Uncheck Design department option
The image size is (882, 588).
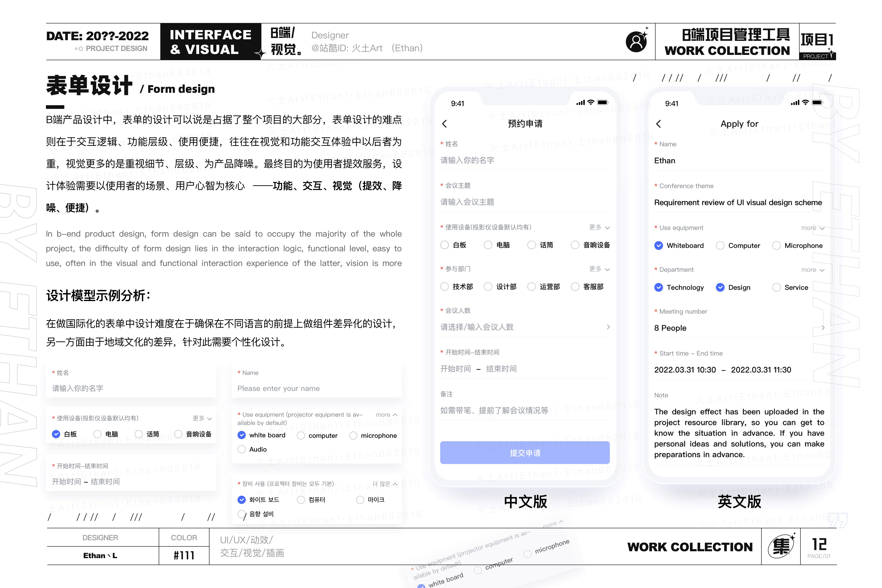(720, 287)
